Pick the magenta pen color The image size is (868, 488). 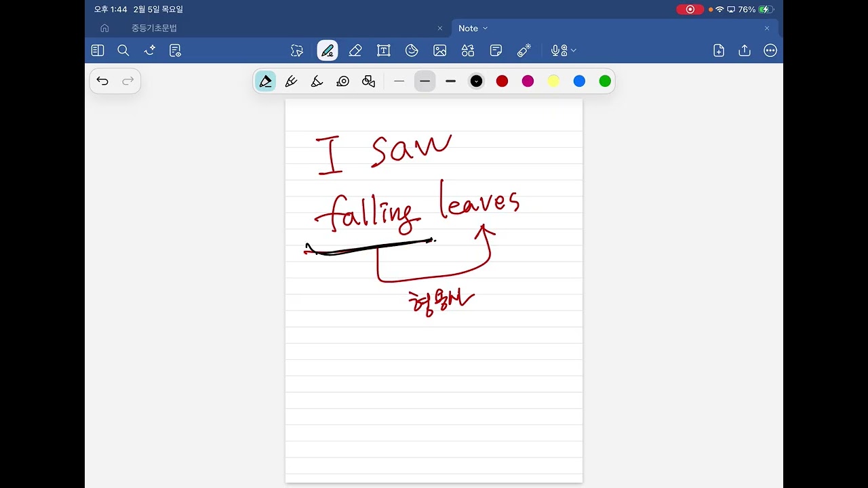click(x=528, y=81)
